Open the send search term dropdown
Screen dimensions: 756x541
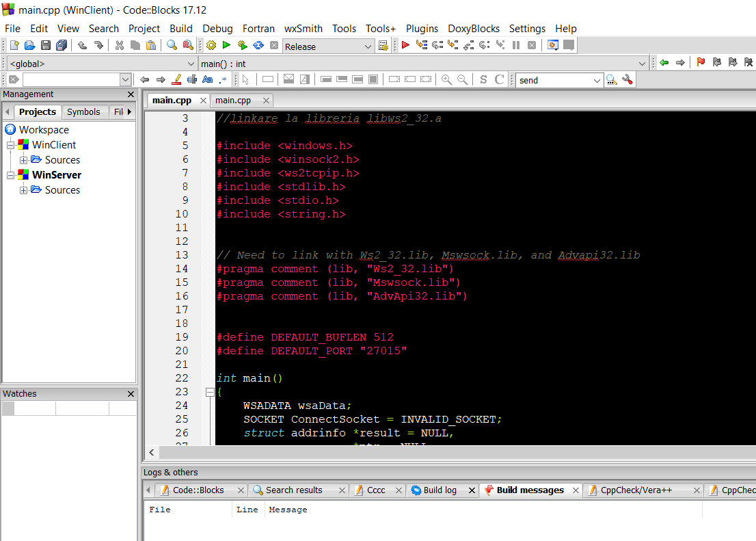coord(597,80)
